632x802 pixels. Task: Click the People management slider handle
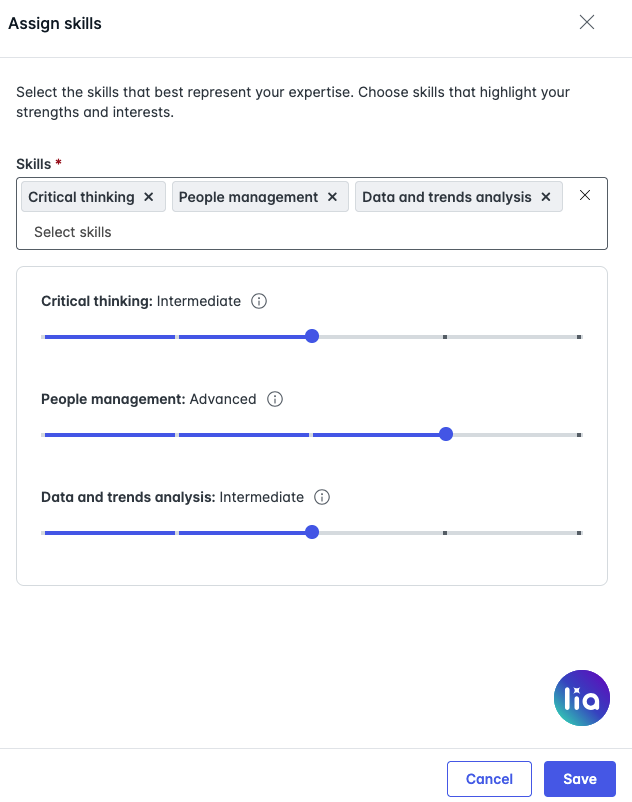[446, 434]
